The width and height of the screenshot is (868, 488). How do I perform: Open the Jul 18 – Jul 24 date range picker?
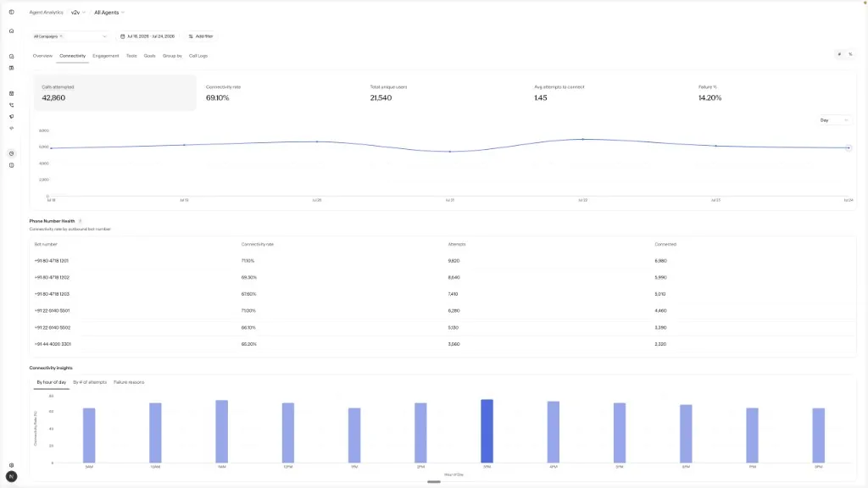coord(147,36)
